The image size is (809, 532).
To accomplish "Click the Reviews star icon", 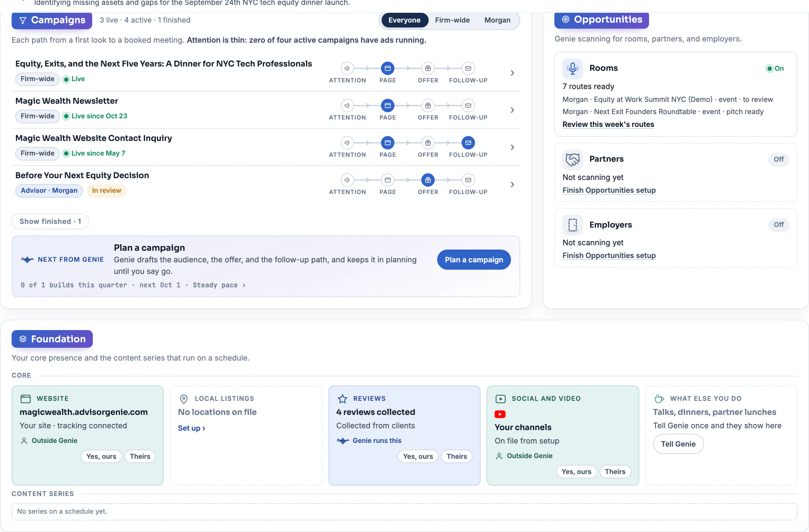I will tap(342, 398).
